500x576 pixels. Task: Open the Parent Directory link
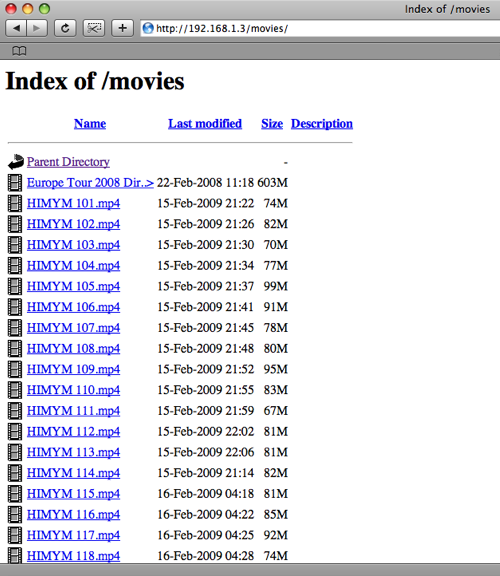click(x=68, y=162)
